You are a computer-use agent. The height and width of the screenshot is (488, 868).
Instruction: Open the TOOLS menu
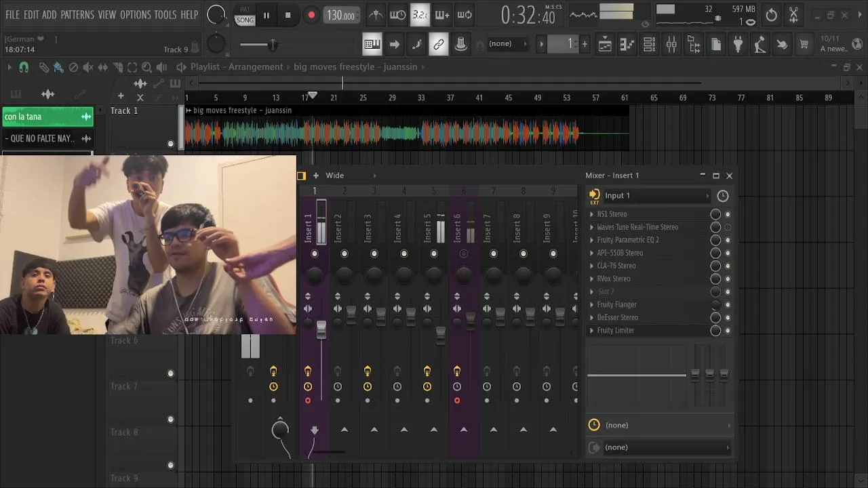tap(165, 14)
